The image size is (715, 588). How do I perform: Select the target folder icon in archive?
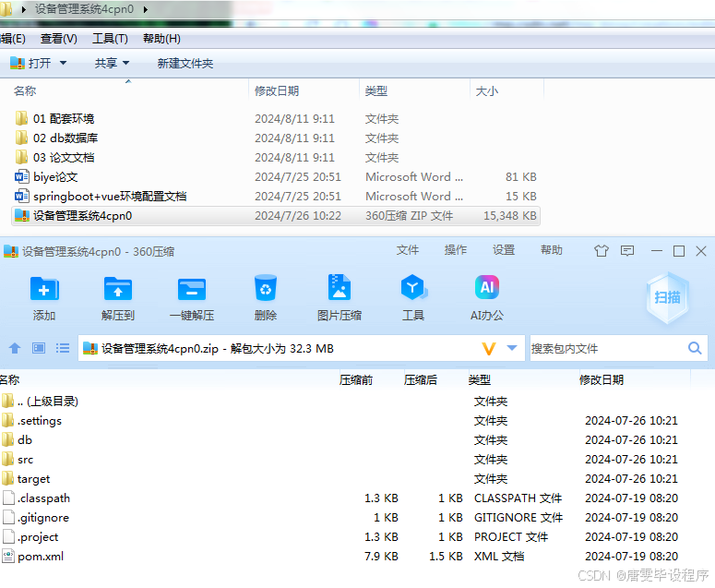pos(7,478)
